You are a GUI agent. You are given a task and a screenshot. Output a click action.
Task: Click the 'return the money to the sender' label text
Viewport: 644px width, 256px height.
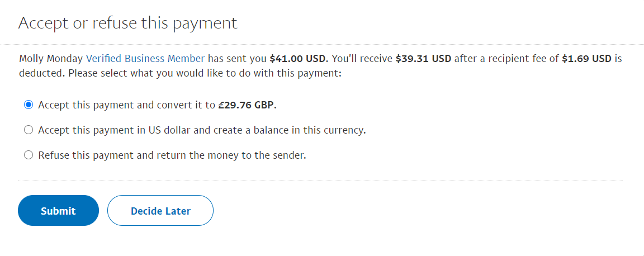click(240, 155)
